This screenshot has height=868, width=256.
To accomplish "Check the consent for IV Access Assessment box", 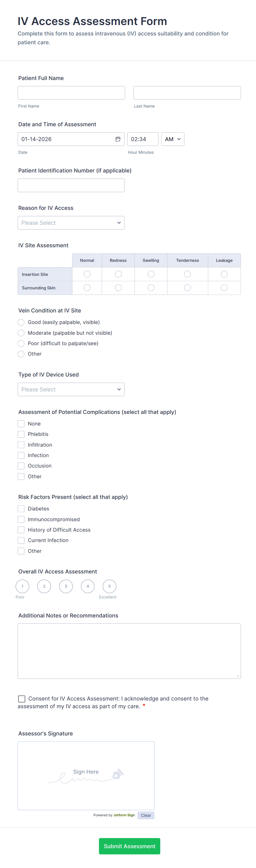I will click(x=21, y=699).
